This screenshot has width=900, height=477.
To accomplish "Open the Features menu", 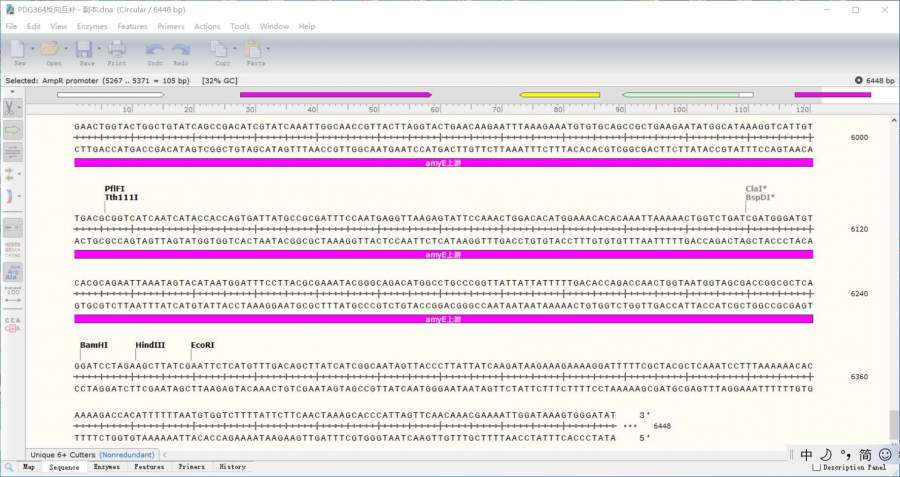I will [133, 26].
